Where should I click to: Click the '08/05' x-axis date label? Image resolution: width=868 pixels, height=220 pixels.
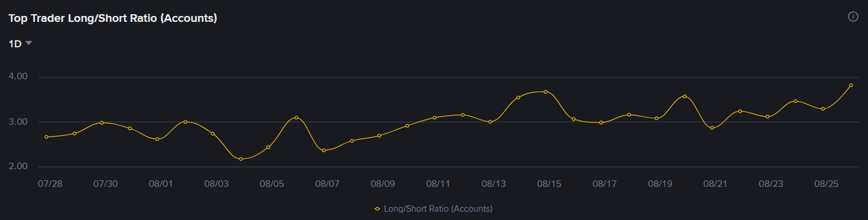click(272, 184)
